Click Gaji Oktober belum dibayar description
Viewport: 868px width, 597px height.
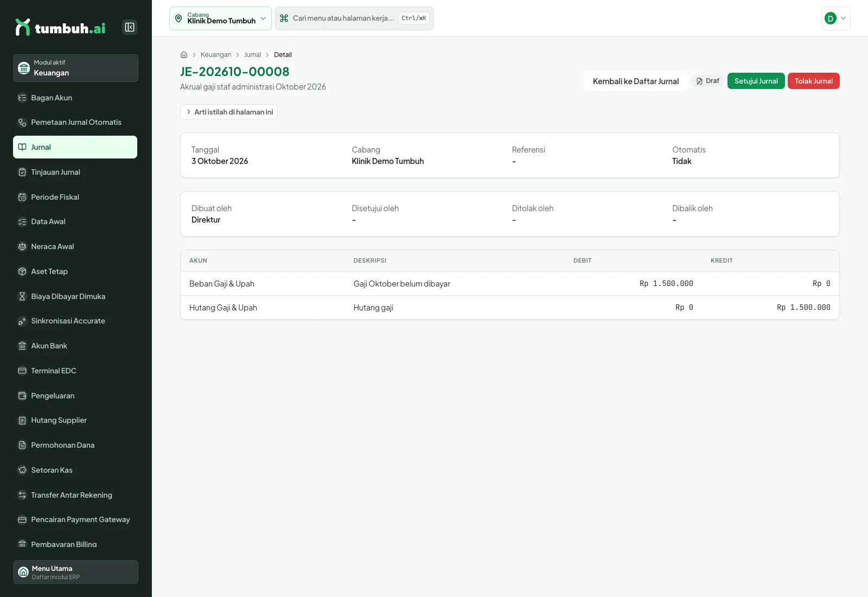point(401,284)
